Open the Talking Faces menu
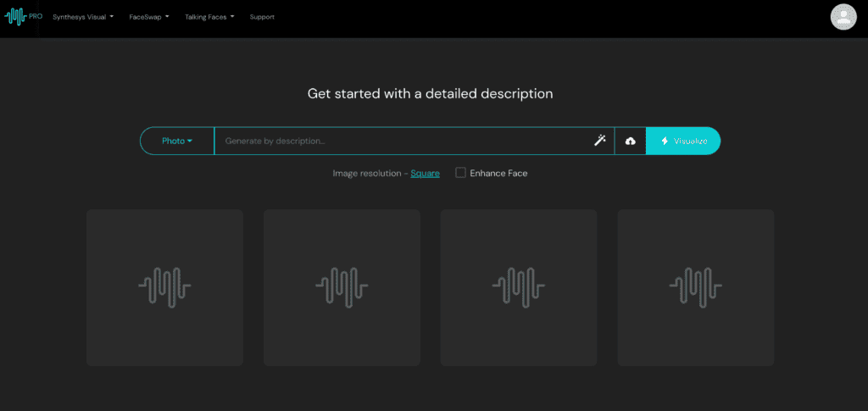 (x=209, y=17)
